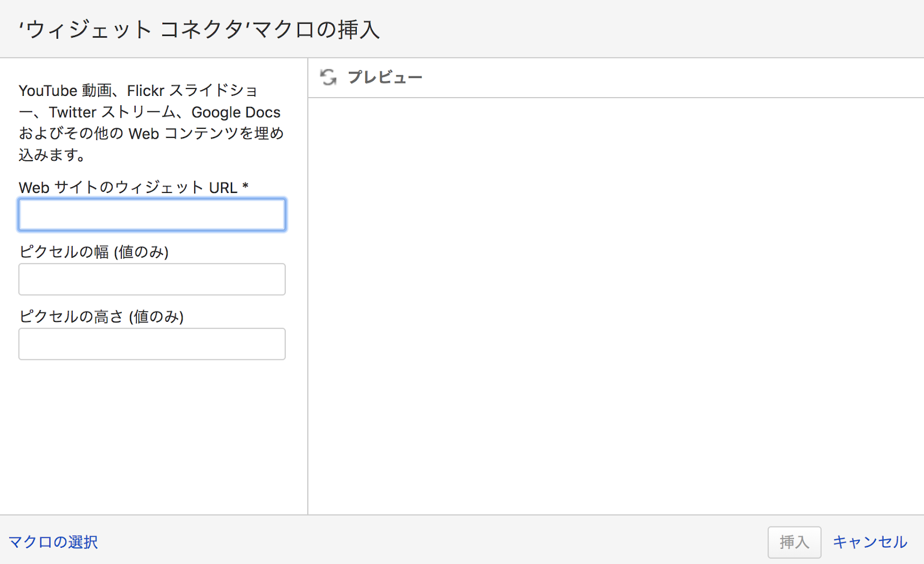Click the ピクセルの高さ input box

(x=152, y=344)
